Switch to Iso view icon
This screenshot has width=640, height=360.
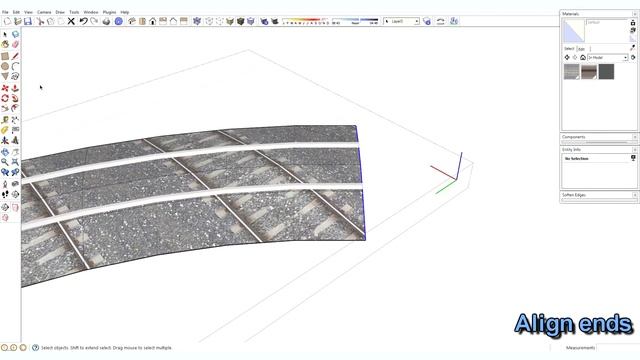tap(132, 21)
